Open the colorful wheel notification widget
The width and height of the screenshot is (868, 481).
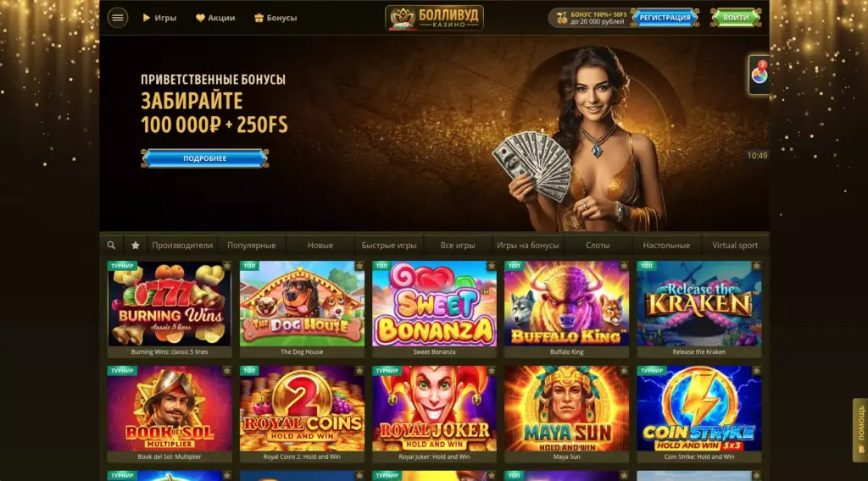pos(759,74)
